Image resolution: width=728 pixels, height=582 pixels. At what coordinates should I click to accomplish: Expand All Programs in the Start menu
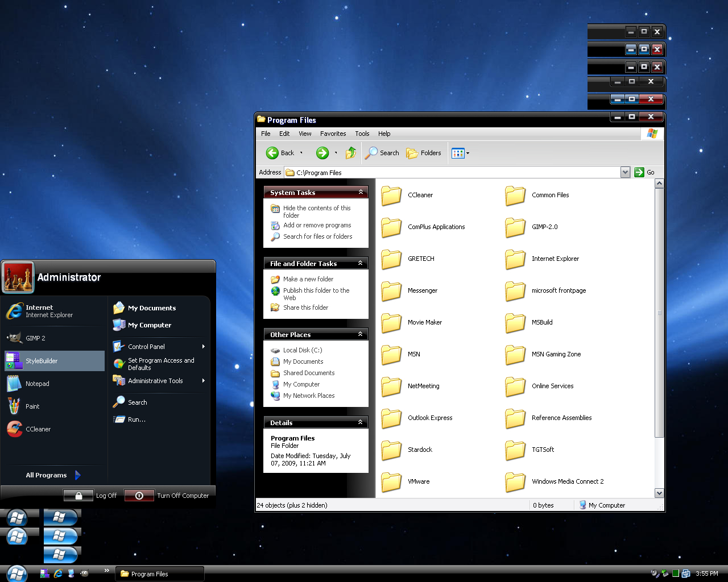(53, 475)
